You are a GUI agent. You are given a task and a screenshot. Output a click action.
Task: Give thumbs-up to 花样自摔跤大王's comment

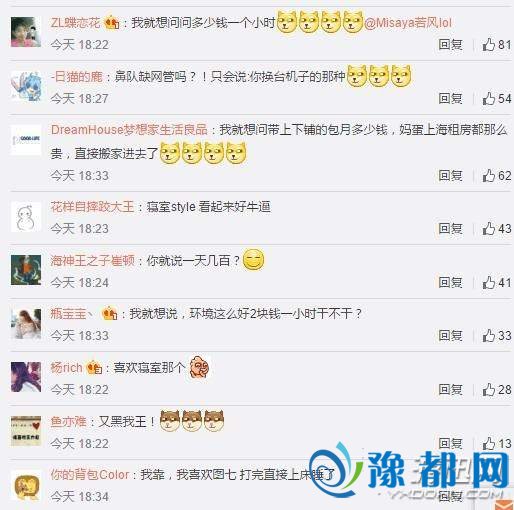(x=489, y=228)
